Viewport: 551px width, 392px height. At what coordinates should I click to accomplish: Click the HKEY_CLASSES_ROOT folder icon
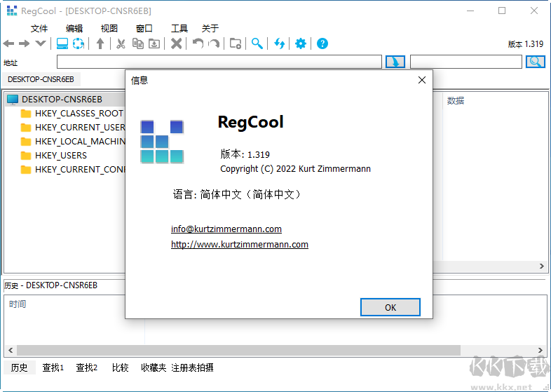(26, 114)
